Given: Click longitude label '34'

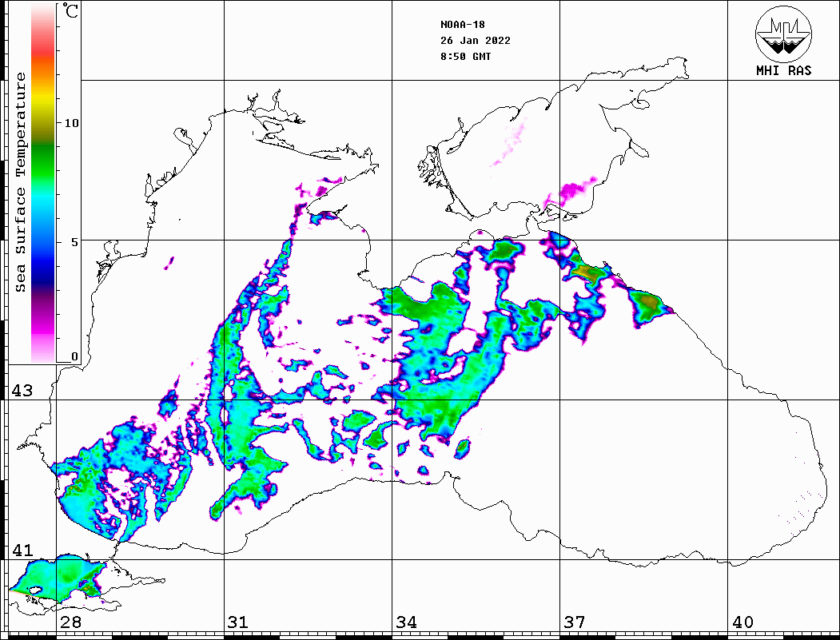Looking at the screenshot, I should point(407,622).
